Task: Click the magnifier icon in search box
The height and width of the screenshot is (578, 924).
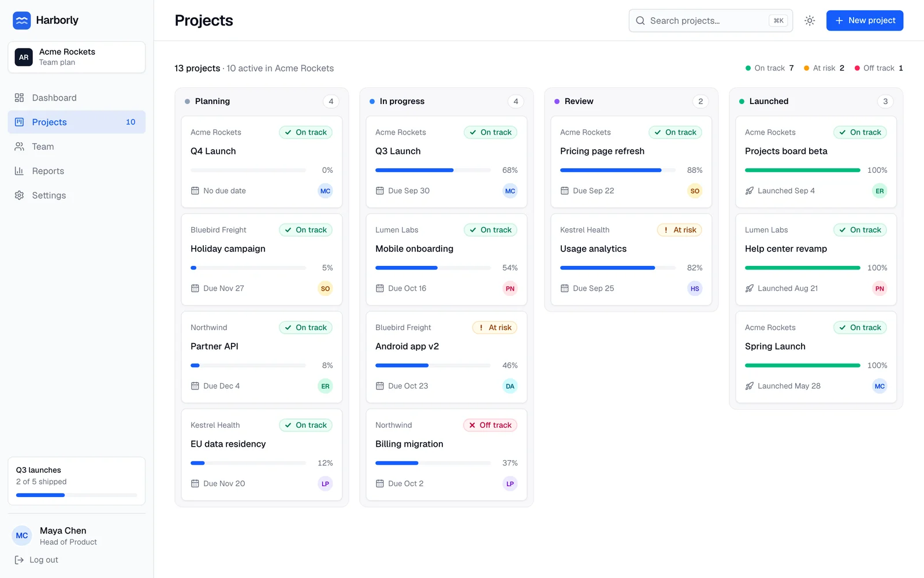Action: pos(640,21)
